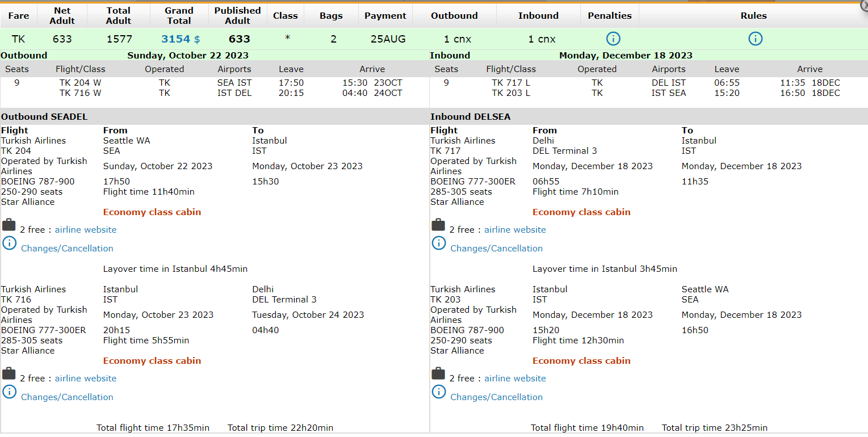Click the baggage icon for inbound flight TK 203

[438, 373]
